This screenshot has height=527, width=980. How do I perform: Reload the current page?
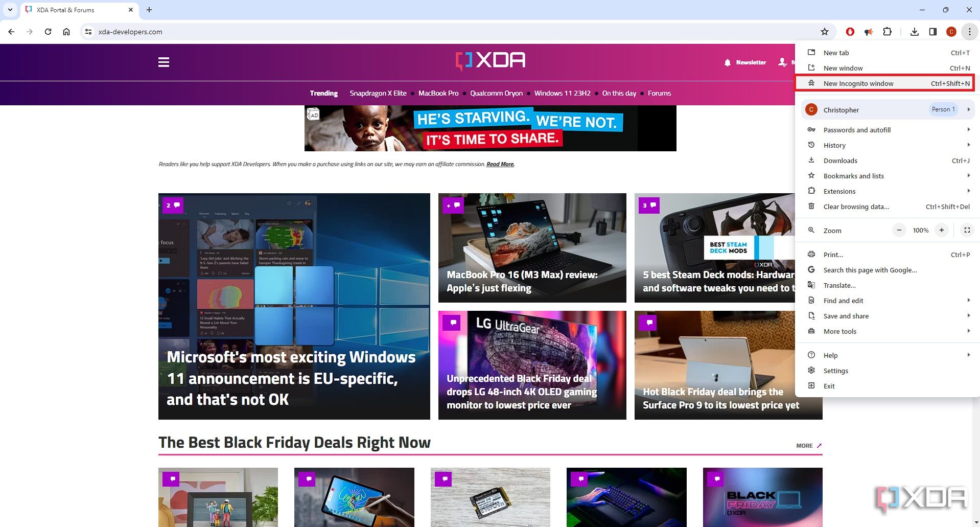(48, 32)
